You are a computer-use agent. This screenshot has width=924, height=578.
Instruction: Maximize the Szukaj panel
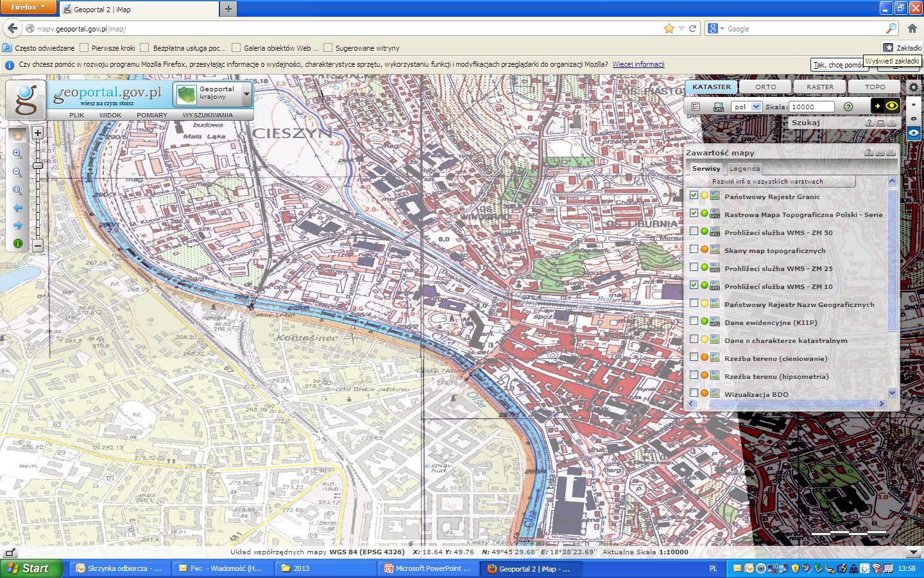(881, 122)
